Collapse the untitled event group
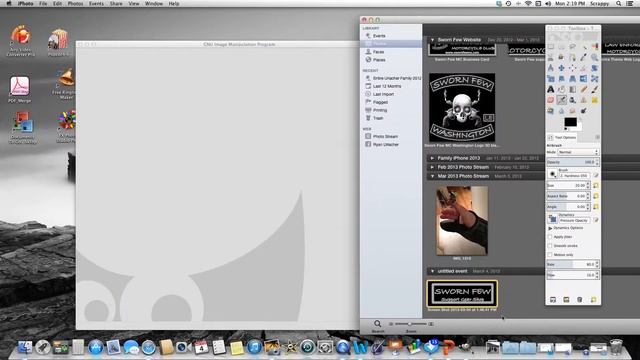Viewport: 640px width, 360px height. click(x=432, y=271)
